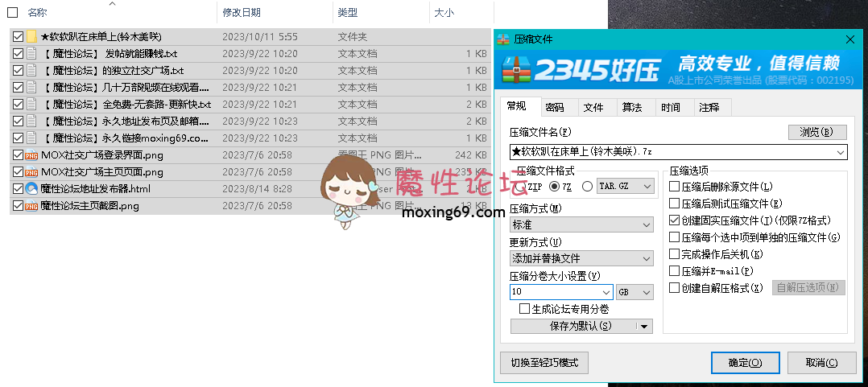Select file name 魔性论坛主页截图.png
The width and height of the screenshot is (868, 387).
(x=89, y=206)
